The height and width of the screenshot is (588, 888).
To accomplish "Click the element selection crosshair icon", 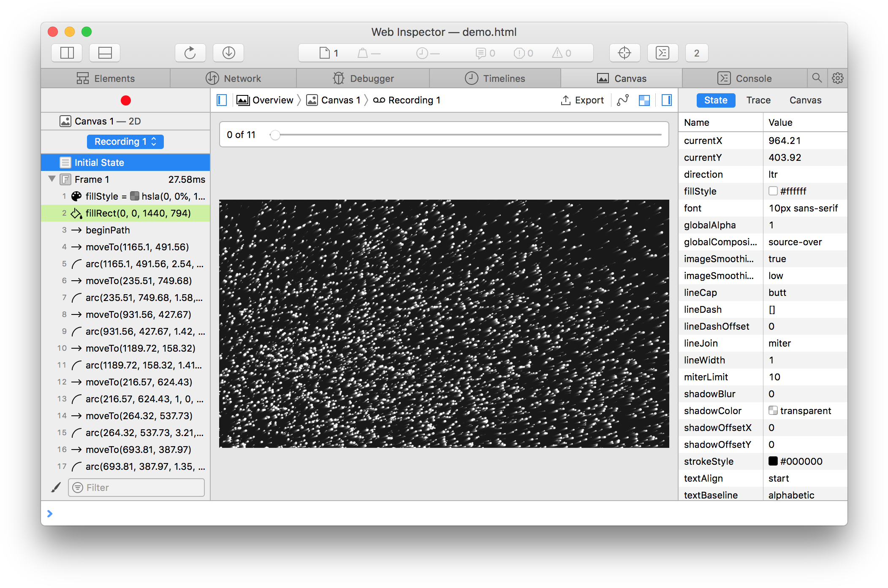I will 624,53.
